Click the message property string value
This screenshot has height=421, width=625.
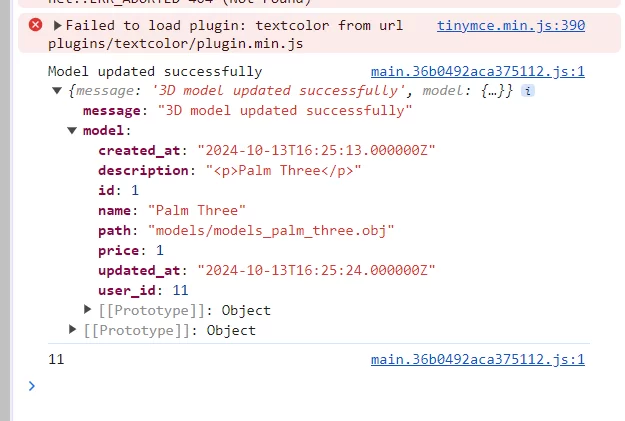tap(285, 111)
